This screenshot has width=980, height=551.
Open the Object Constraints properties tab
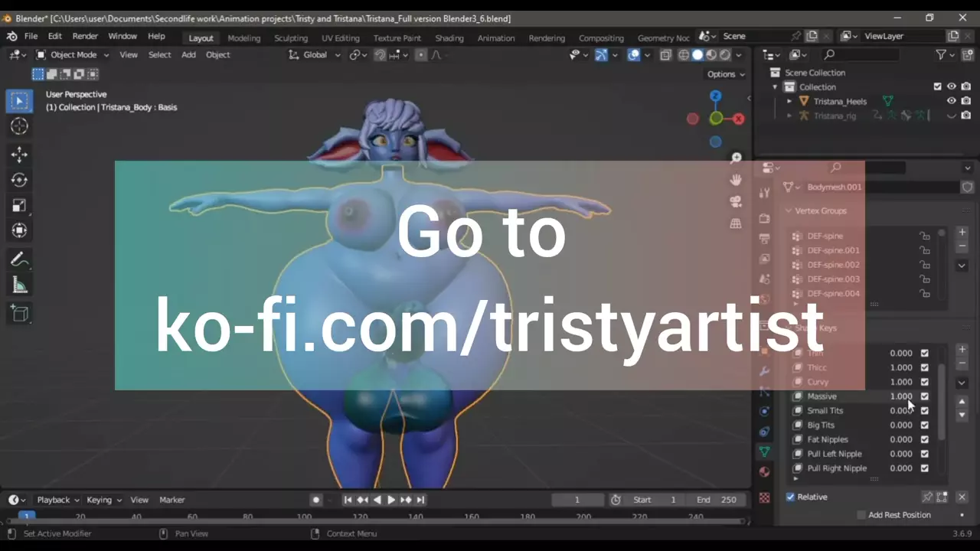tap(764, 432)
